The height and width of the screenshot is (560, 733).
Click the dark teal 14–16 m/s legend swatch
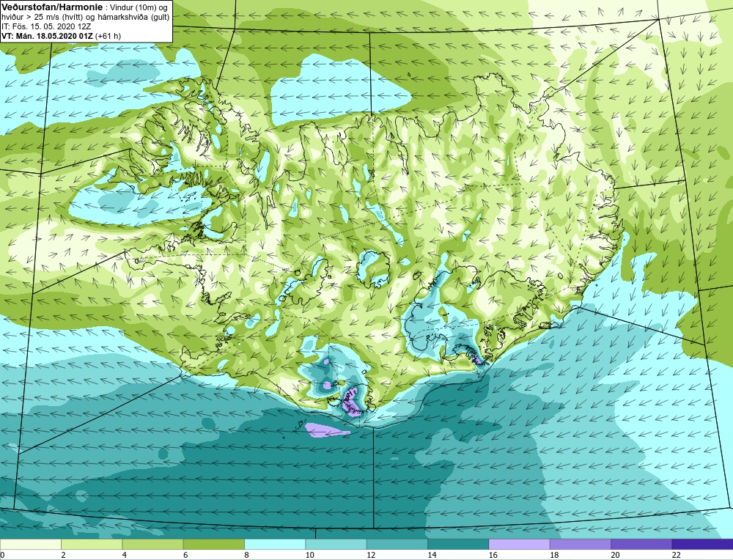pyautogui.click(x=458, y=544)
